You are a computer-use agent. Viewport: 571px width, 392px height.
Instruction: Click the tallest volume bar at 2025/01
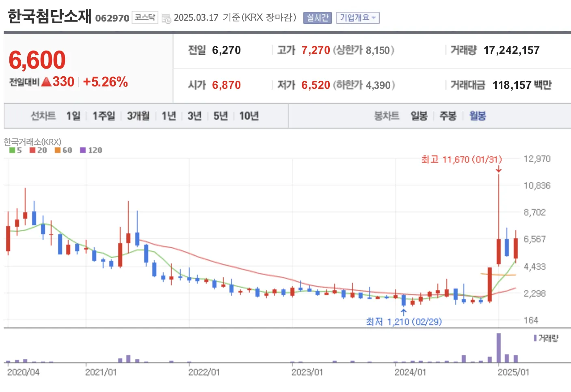[x=498, y=348]
